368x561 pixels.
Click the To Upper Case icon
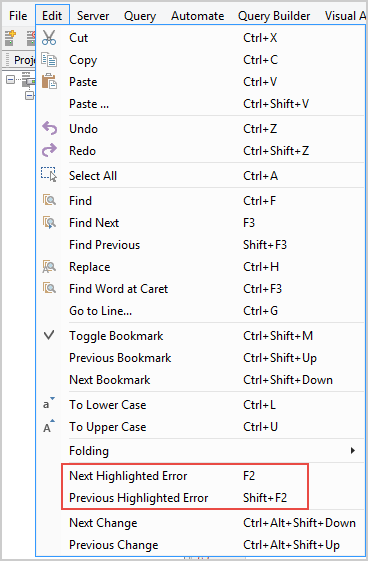tap(49, 426)
